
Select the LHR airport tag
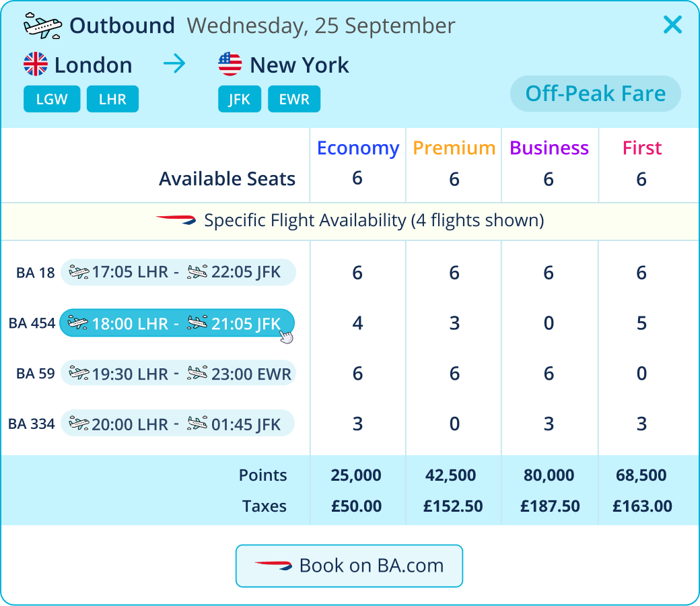112,100
